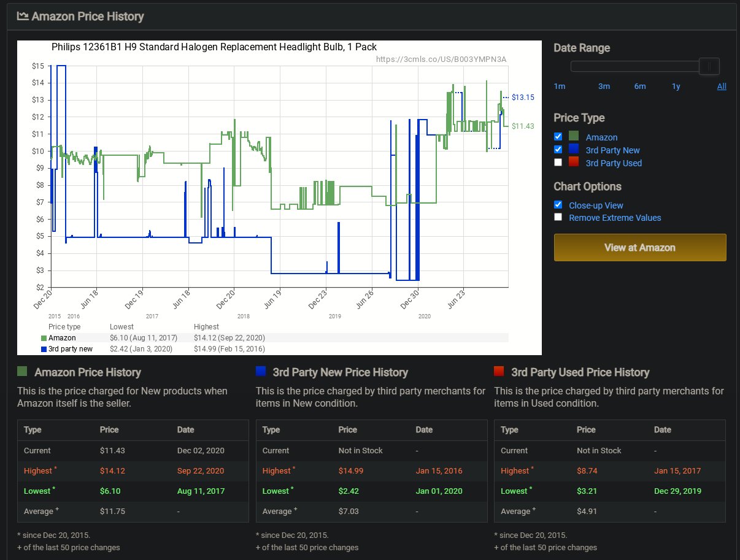Select the All date range
This screenshot has width=740, height=560.
pos(722,86)
